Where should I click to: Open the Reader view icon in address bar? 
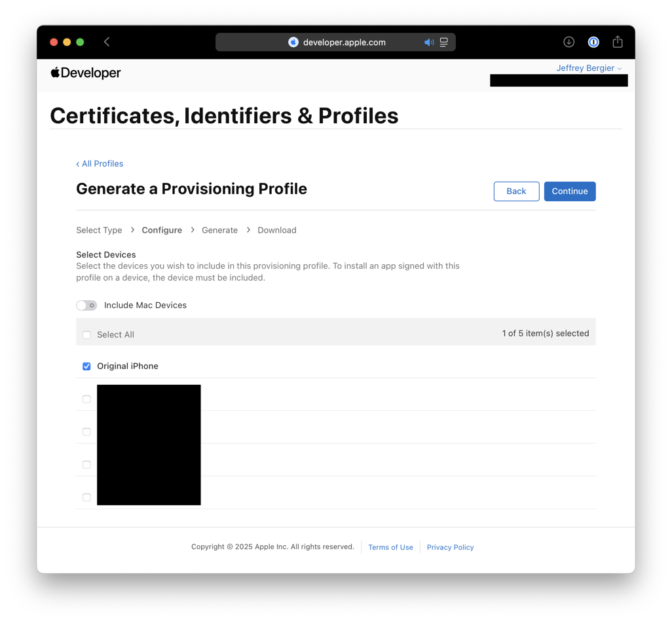click(x=444, y=43)
